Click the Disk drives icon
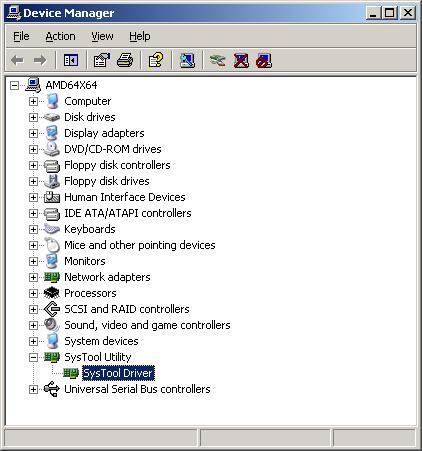This screenshot has width=422, height=451. pos(52,117)
